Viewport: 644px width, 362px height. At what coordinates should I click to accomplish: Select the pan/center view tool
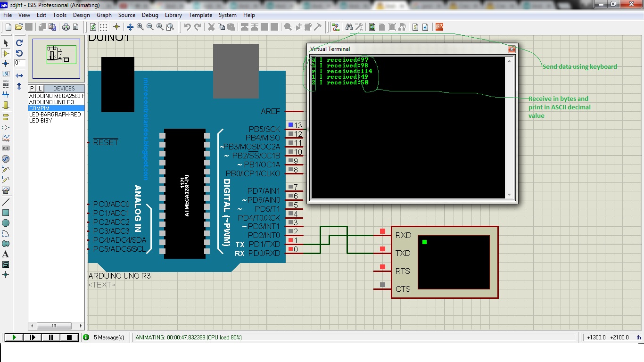(x=130, y=27)
